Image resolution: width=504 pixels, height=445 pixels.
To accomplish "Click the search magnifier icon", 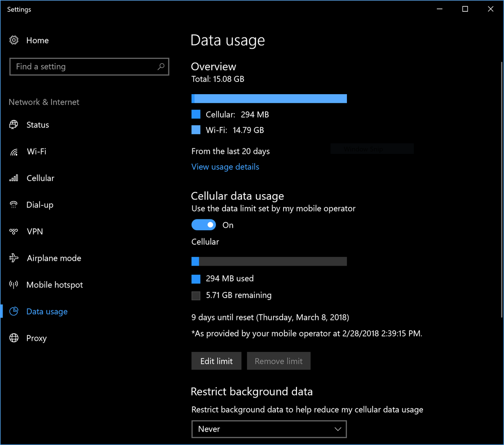I will 161,66.
